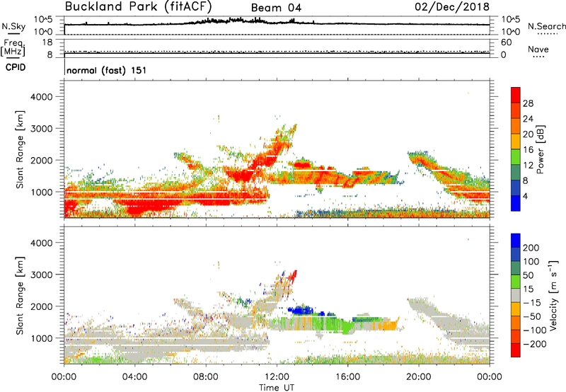Click the 'Beam 04' label
Screen dimensions: 566x392
276,8
